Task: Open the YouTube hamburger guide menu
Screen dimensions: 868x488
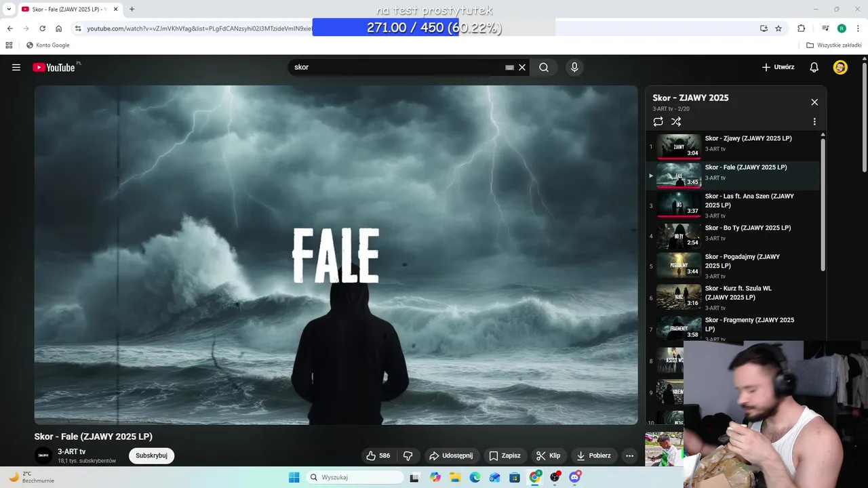Action: [16, 67]
